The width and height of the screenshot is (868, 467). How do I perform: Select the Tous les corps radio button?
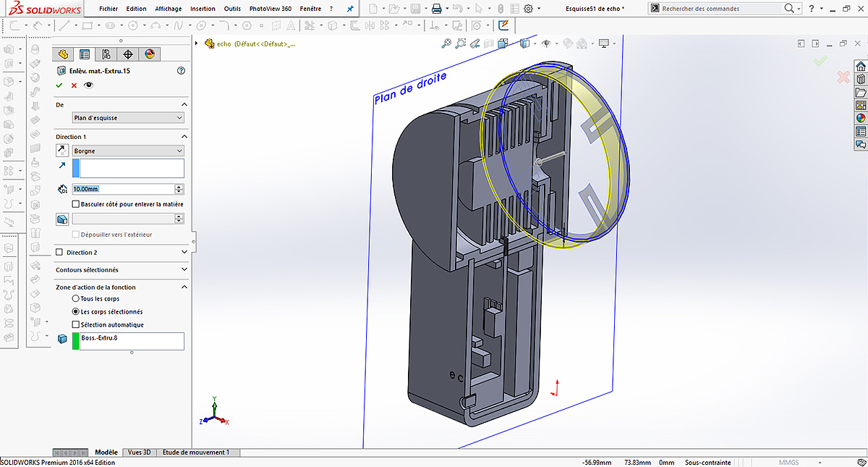coord(76,299)
